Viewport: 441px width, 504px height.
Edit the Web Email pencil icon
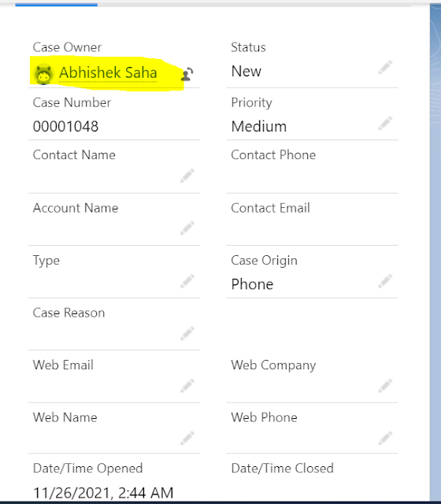coord(187,386)
